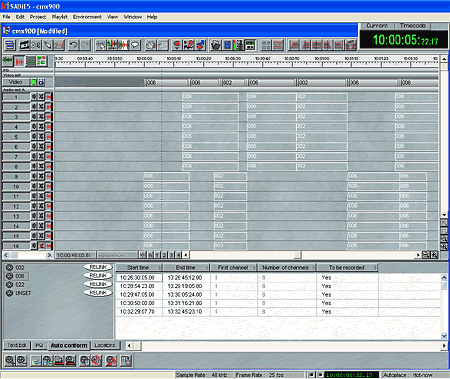This screenshot has height=379, width=450.
Task: Click the stacked lines icon at toolbar start
Action: [10, 45]
